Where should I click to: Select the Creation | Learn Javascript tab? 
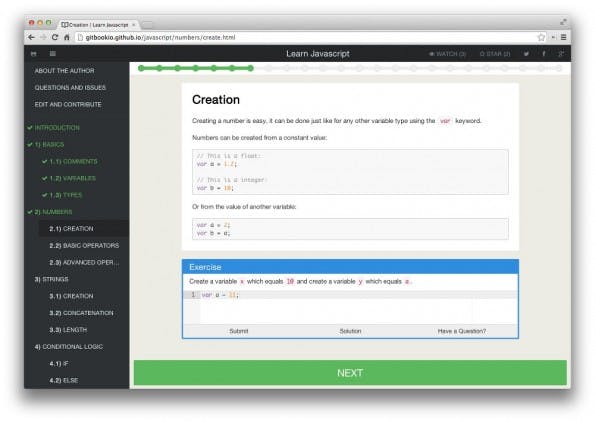click(99, 25)
